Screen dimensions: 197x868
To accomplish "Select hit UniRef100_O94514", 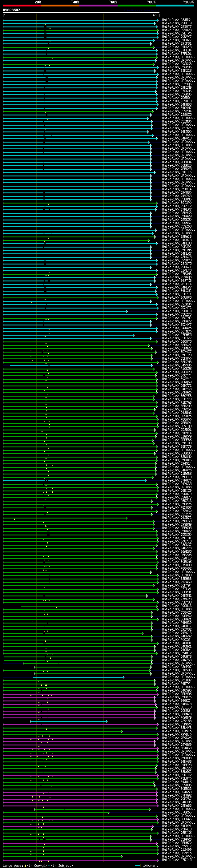I will pyautogui.click(x=177, y=464).
